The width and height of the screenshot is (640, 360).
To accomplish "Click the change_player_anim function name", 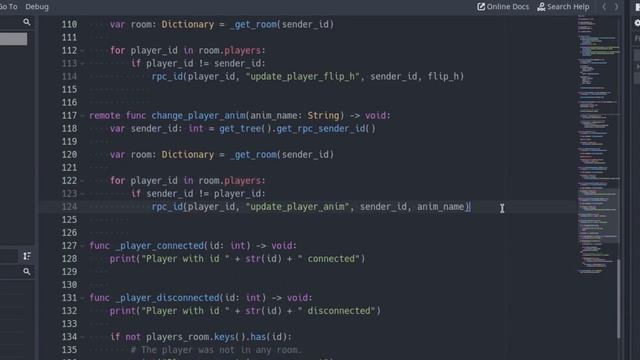I will click(198, 116).
